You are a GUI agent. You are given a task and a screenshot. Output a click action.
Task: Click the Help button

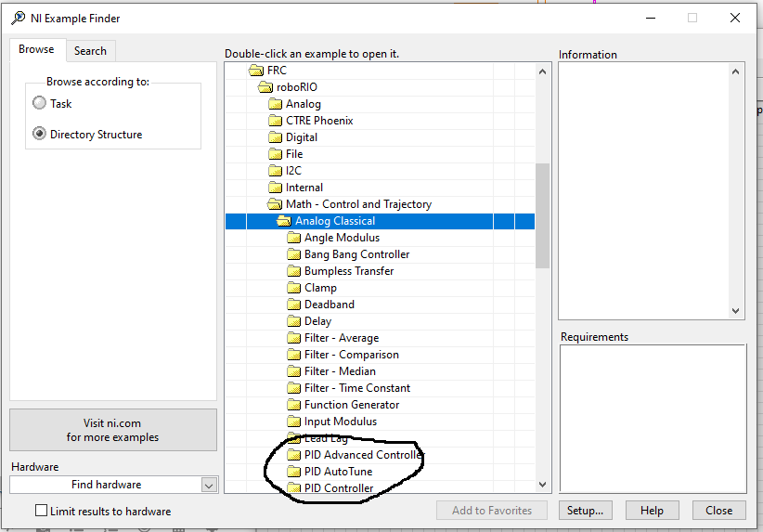point(652,510)
